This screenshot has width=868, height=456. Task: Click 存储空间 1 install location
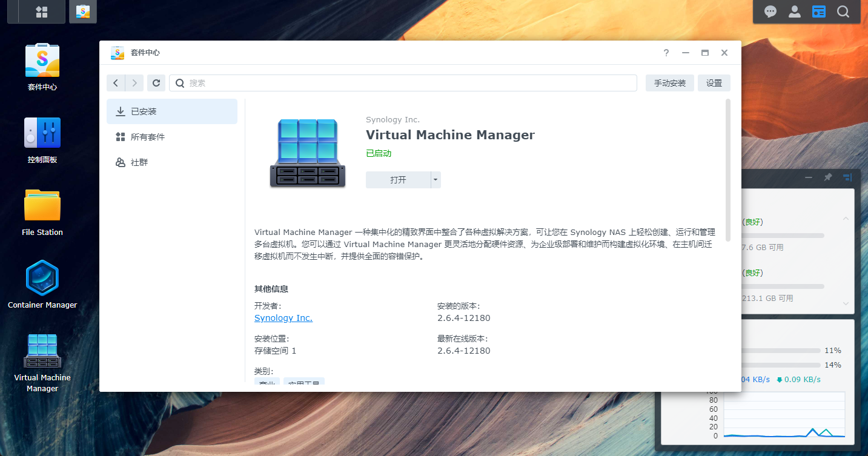tap(276, 351)
